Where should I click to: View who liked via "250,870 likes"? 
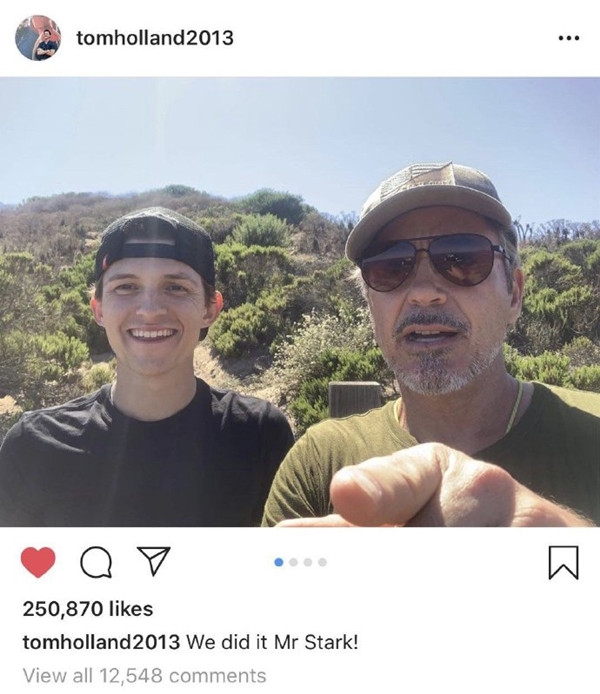(87, 608)
